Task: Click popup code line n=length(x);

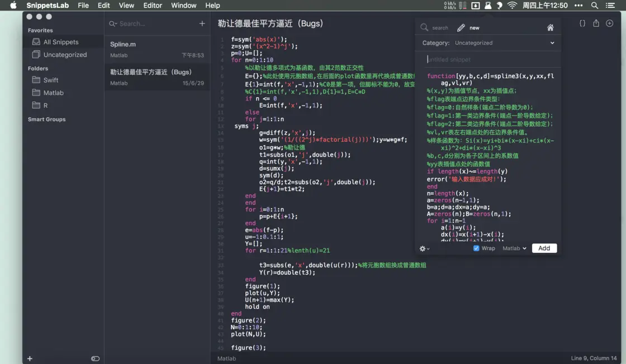Action: pyautogui.click(x=448, y=193)
